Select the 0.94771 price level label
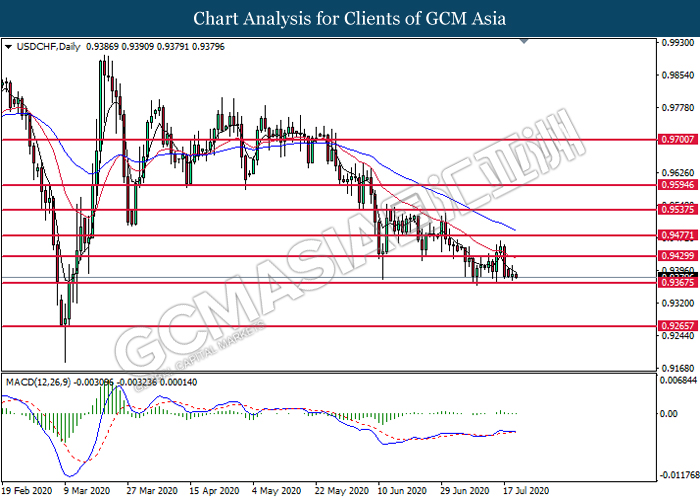700x500 pixels. click(678, 235)
